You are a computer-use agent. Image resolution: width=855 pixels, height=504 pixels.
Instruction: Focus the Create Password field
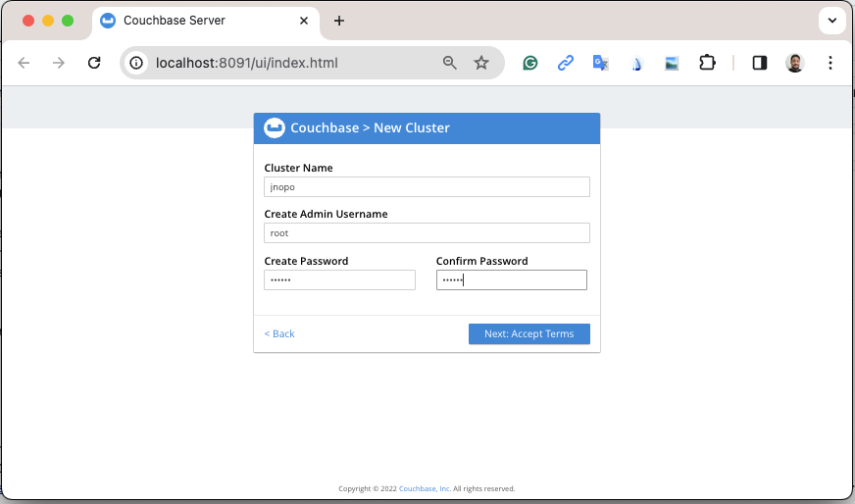coord(339,279)
